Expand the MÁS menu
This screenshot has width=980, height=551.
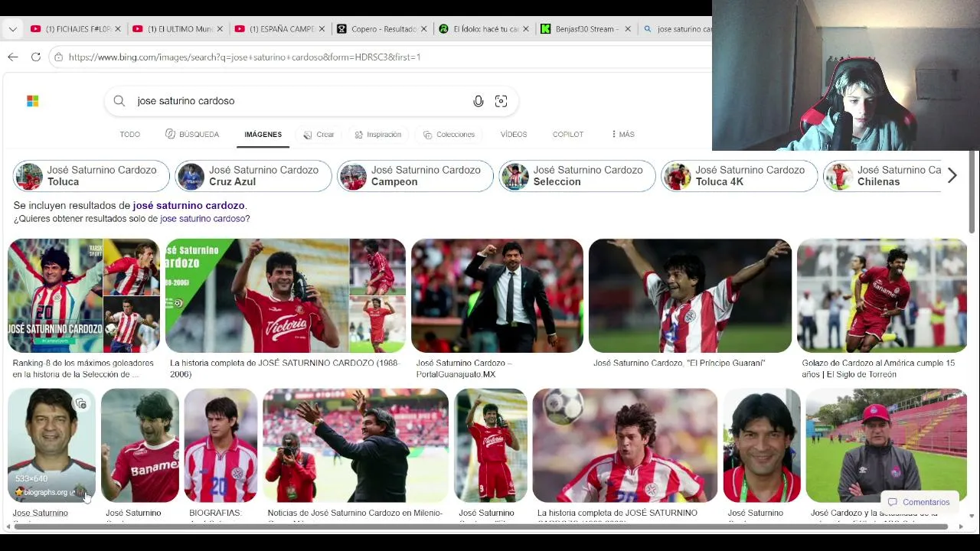pos(622,135)
